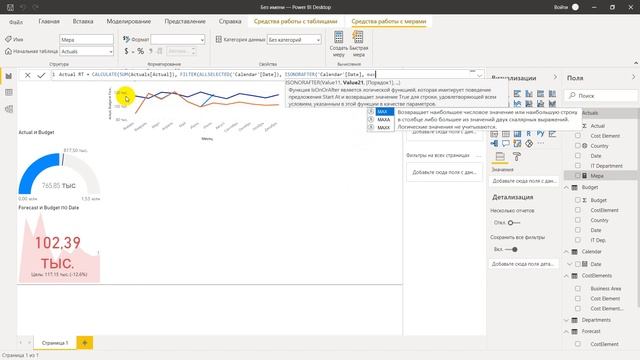Image resolution: width=640 pixels, height=360 pixels.
Task: Open the Моделирование ribbon tab
Action: (129, 21)
